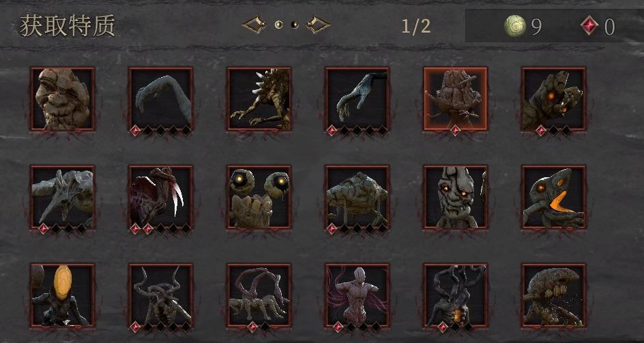Select the spiked back creature trait tile

pos(259,99)
